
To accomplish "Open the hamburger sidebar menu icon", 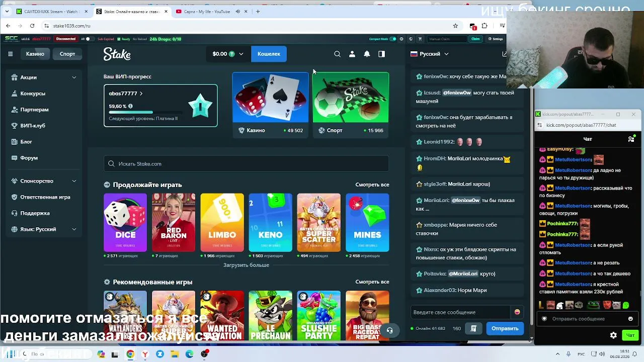I will click(10, 54).
